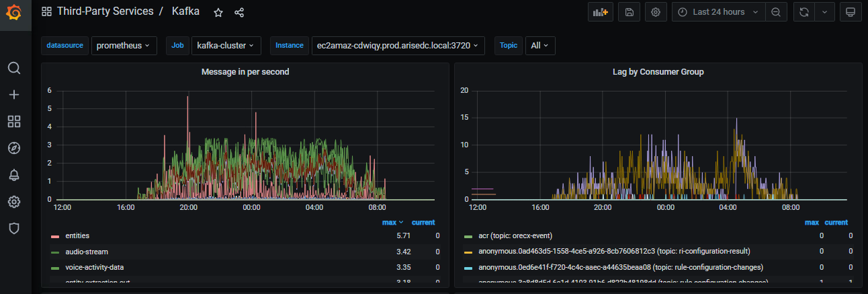Open the Job kafka-cluster dropdown
This screenshot has width=868, height=294.
click(226, 46)
